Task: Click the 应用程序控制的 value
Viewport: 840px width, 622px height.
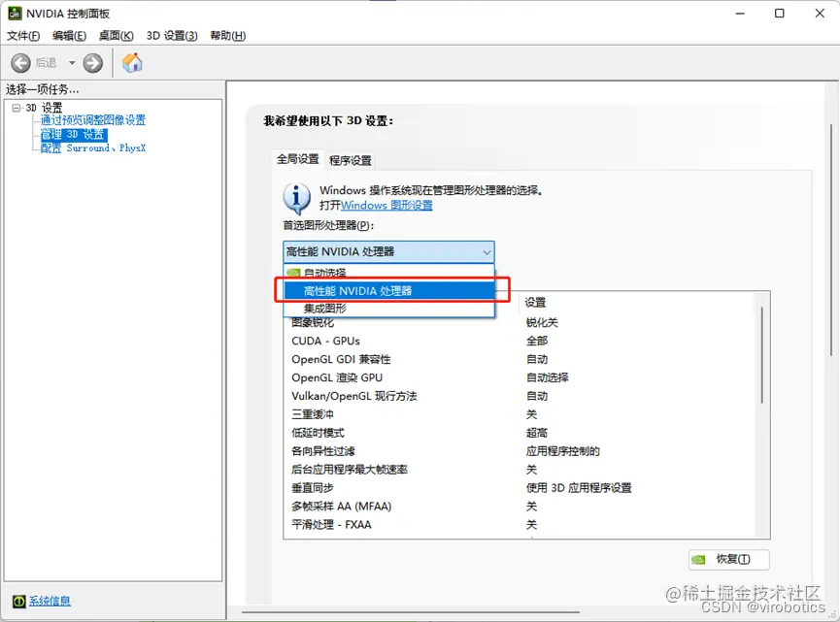Action: tap(562, 451)
